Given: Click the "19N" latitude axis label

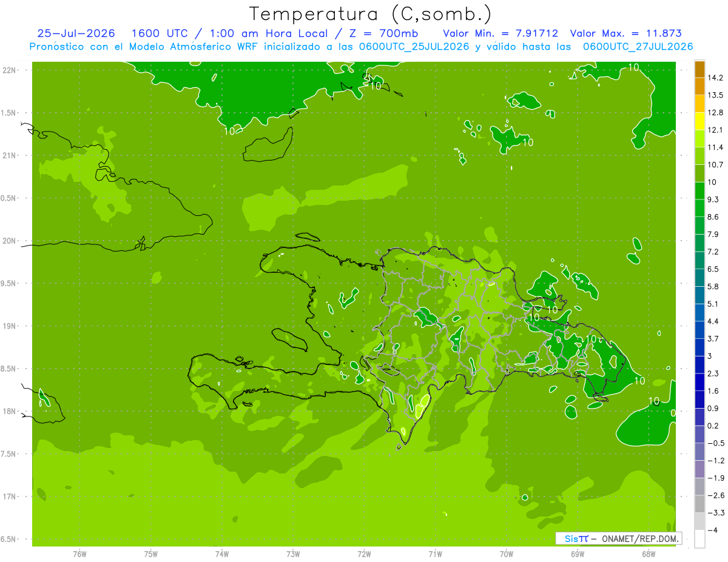Looking at the screenshot, I should tap(10, 326).
